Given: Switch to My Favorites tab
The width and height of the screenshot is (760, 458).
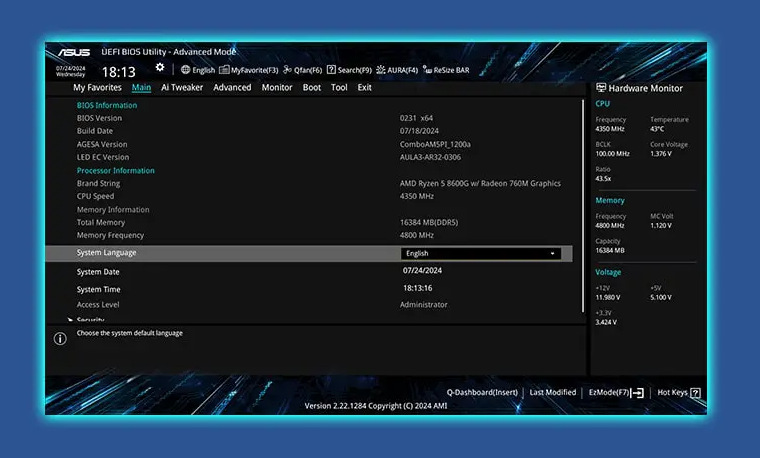Looking at the screenshot, I should (97, 87).
